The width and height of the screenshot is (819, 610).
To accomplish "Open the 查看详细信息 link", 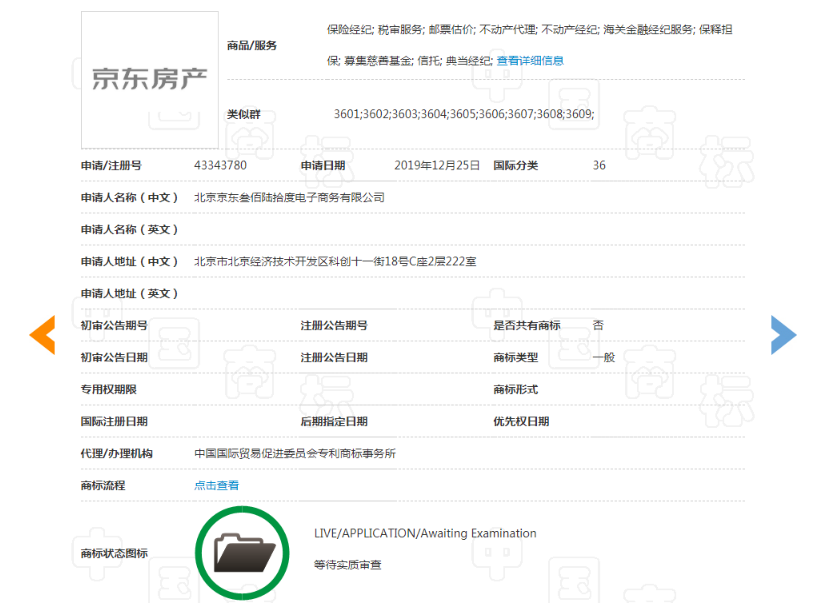I will click(x=530, y=61).
